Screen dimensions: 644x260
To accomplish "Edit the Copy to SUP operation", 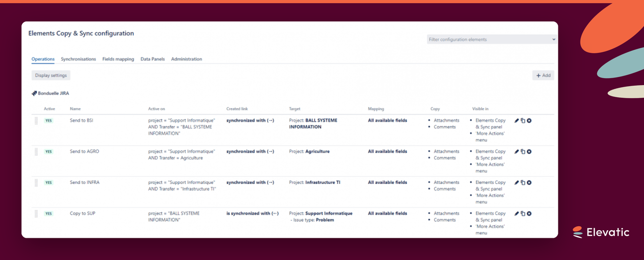I will [x=517, y=214].
